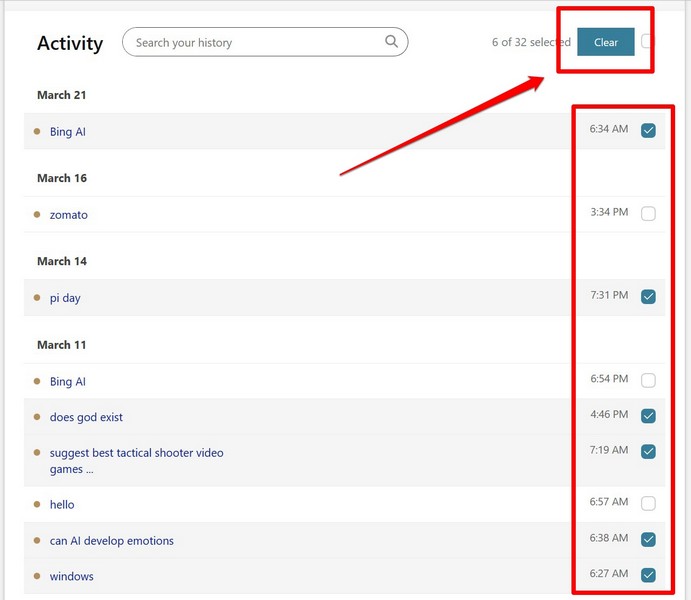Uncheck the March 21 Bing AI checkbox
691x600 pixels.
[648, 131]
